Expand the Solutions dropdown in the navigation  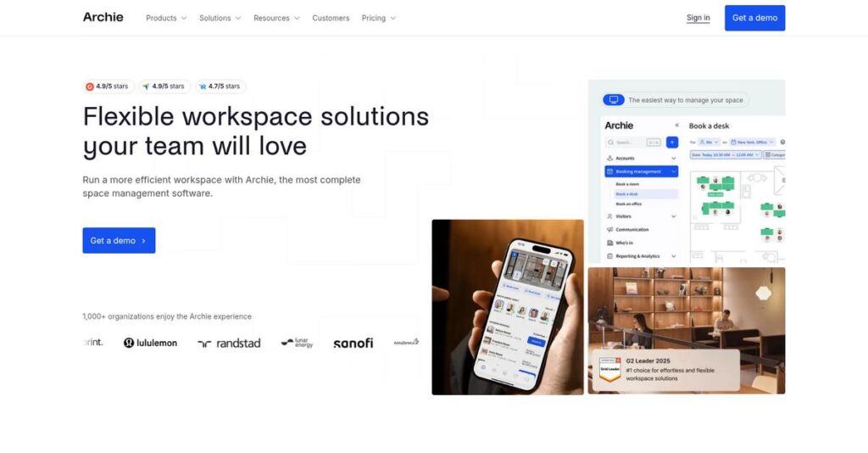point(220,18)
